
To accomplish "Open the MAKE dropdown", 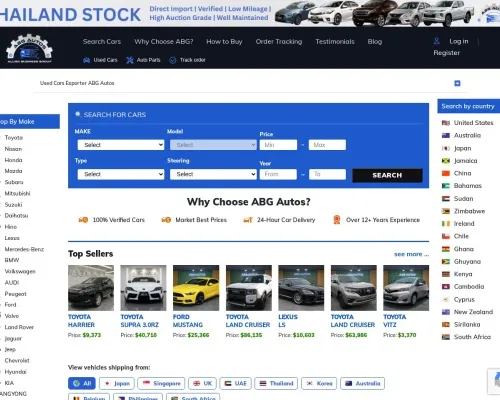I will click(121, 145).
